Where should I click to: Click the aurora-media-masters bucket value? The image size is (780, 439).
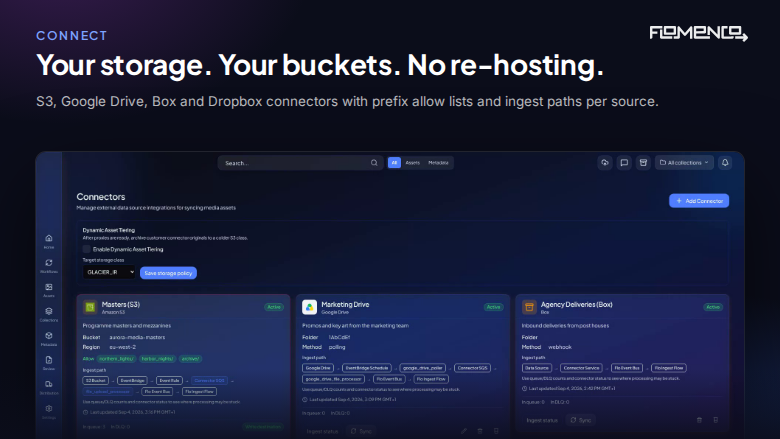pos(137,337)
